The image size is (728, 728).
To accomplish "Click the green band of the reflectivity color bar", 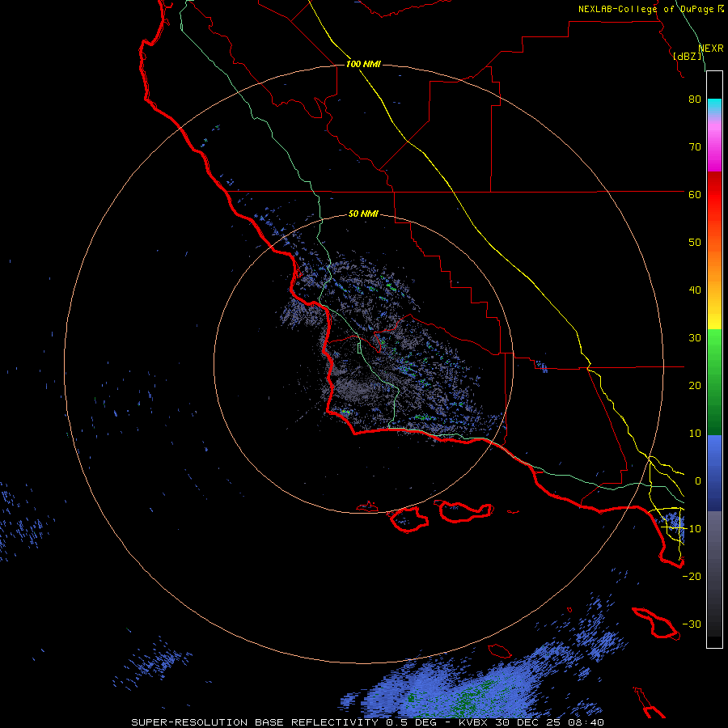I will pyautogui.click(x=714, y=382).
